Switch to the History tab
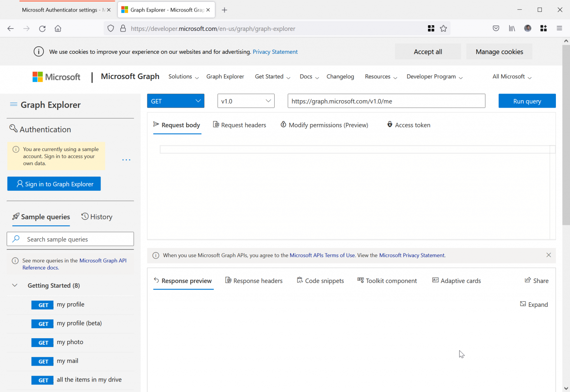The height and width of the screenshot is (392, 570). pyautogui.click(x=97, y=217)
